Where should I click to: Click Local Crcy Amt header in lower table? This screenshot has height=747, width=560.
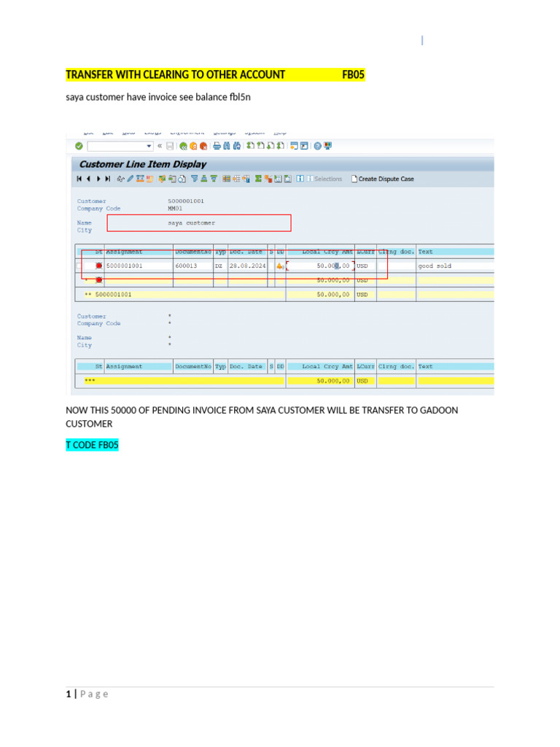(327, 366)
